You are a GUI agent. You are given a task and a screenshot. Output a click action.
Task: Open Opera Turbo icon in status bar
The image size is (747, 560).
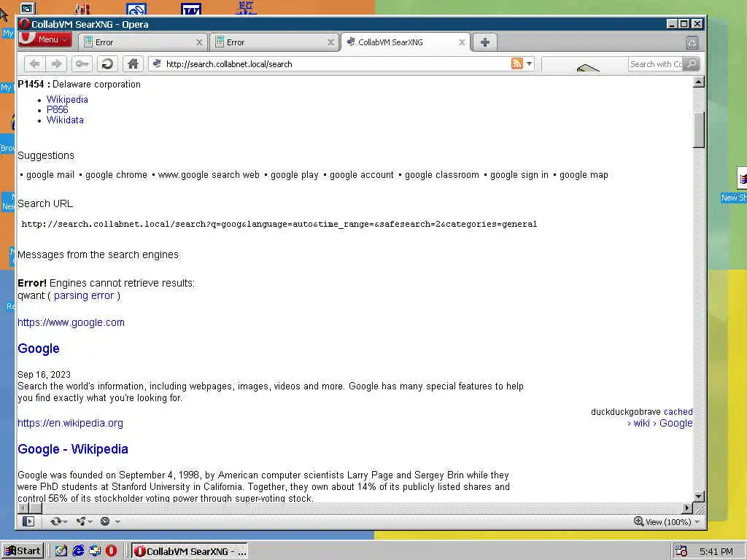(109, 521)
